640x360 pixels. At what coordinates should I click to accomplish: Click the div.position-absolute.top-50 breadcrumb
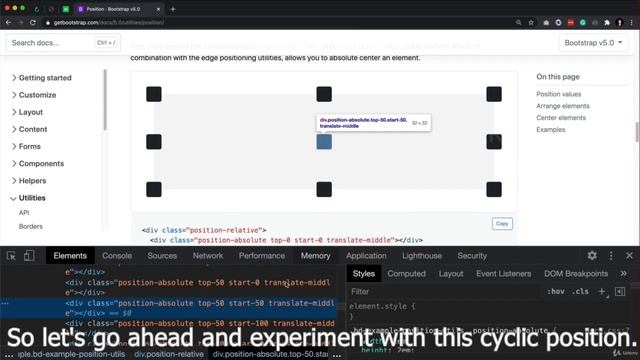[270, 354]
